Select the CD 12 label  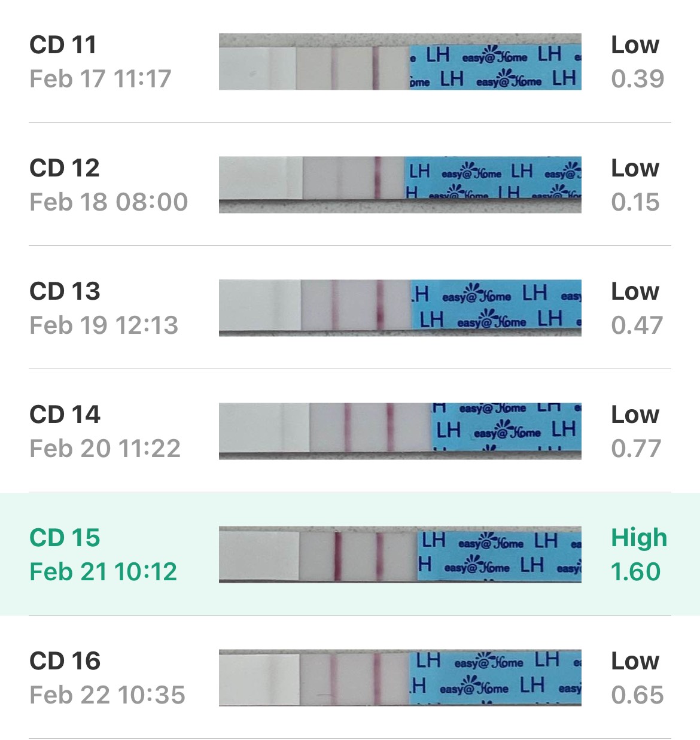[x=65, y=168]
